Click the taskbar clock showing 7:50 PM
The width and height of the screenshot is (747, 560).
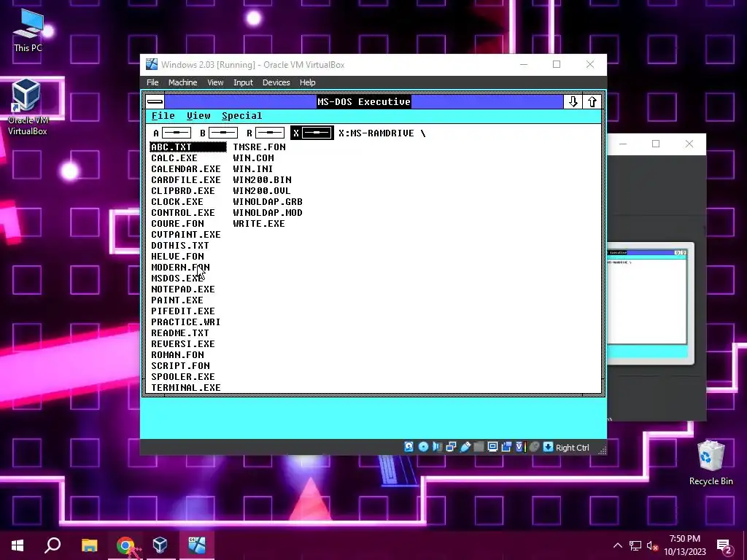click(x=684, y=545)
